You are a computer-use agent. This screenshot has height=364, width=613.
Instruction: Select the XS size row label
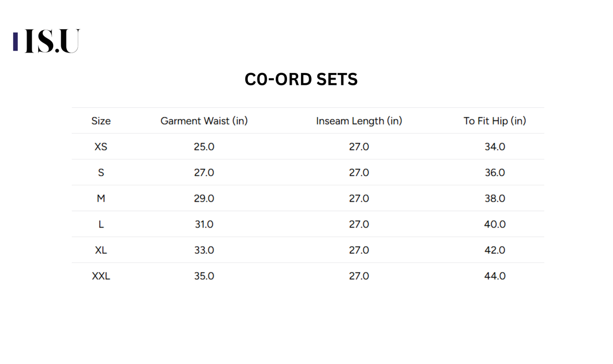pyautogui.click(x=101, y=147)
